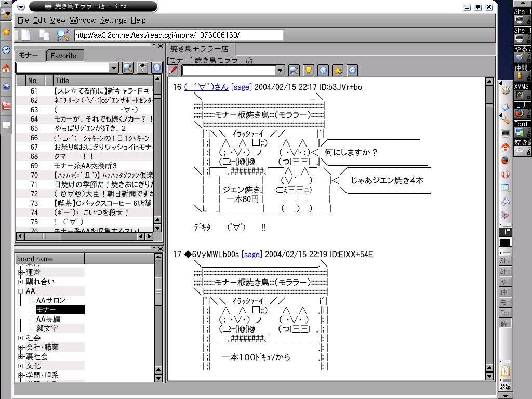Image resolution: width=532 pixels, height=399 pixels.
Task: Click the clock history icon in left sidebar
Action: pos(6,50)
